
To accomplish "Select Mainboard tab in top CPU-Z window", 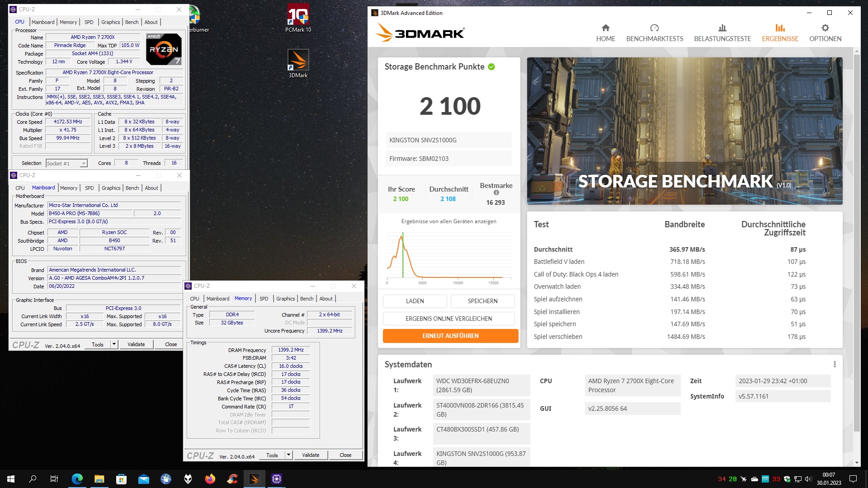I will (43, 22).
